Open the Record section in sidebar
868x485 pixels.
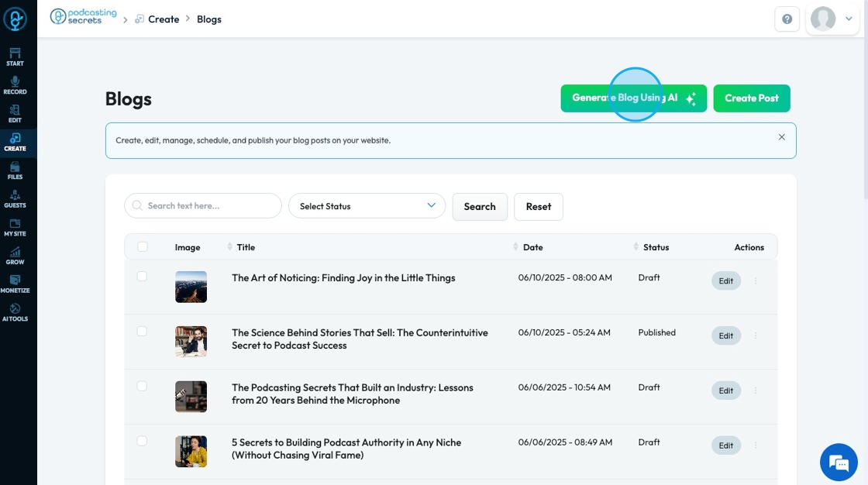(x=15, y=85)
